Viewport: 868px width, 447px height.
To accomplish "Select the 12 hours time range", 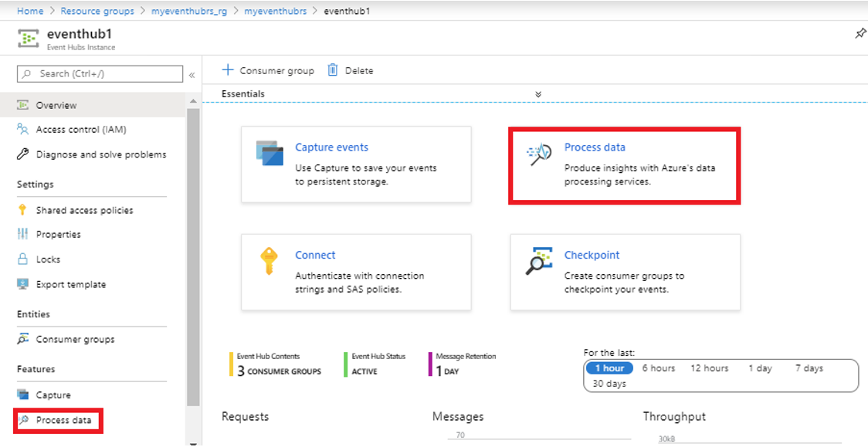I will pyautogui.click(x=709, y=368).
